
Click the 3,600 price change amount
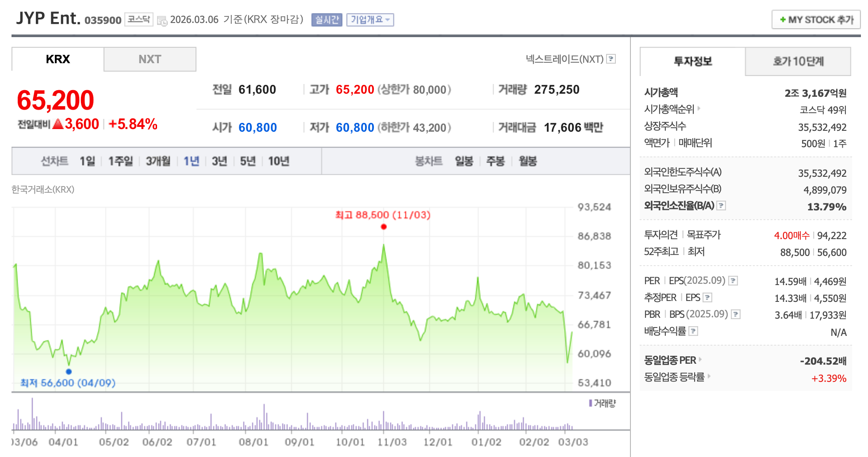(x=82, y=124)
